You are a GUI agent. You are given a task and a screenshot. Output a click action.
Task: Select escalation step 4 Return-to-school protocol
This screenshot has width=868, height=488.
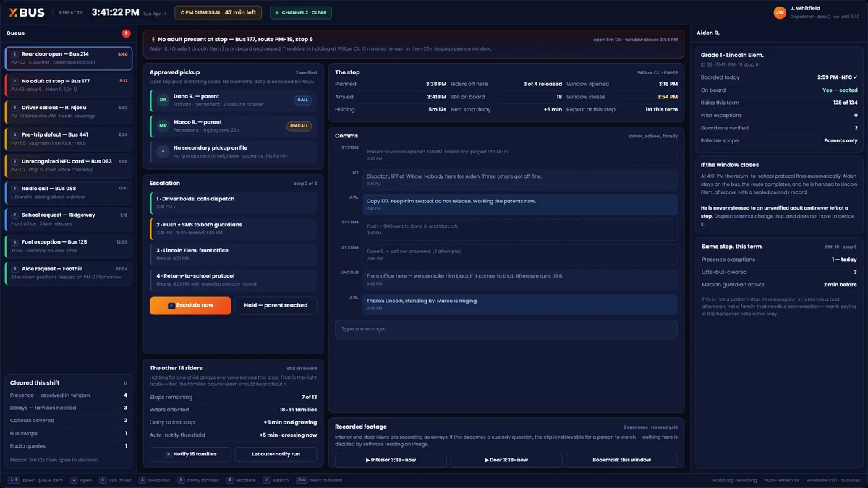pyautogui.click(x=233, y=279)
